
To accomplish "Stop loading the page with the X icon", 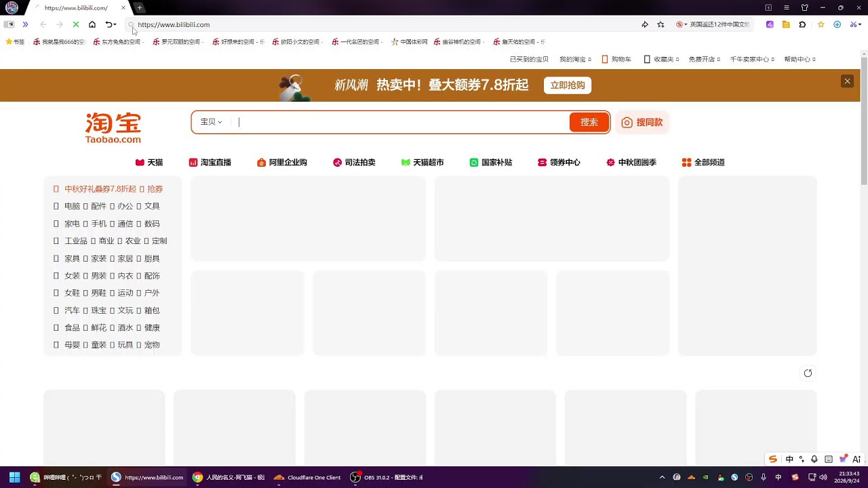I will click(75, 24).
